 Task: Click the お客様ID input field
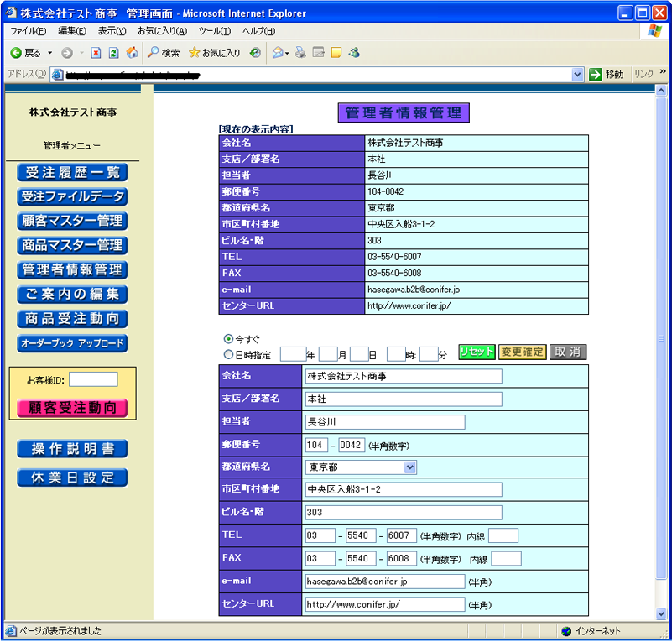93,380
